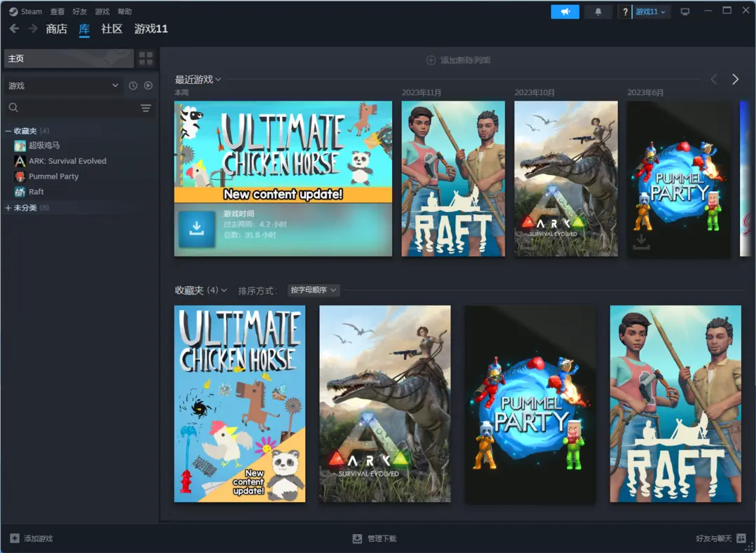Open ARK card in recent games

pyautogui.click(x=566, y=178)
